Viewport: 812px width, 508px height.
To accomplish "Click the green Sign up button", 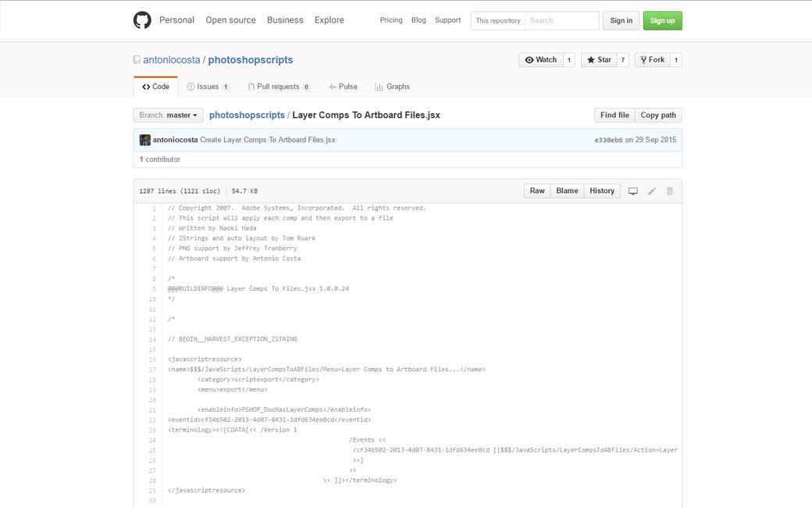I will (x=662, y=20).
